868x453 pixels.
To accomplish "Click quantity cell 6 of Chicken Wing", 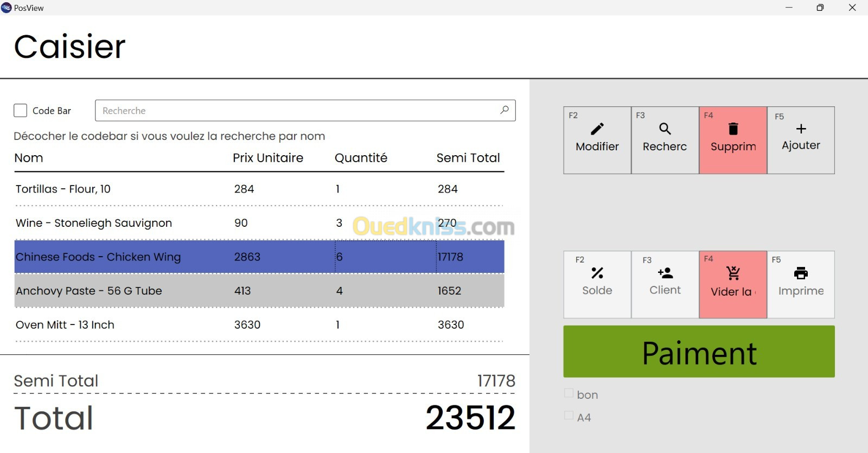I will click(386, 257).
